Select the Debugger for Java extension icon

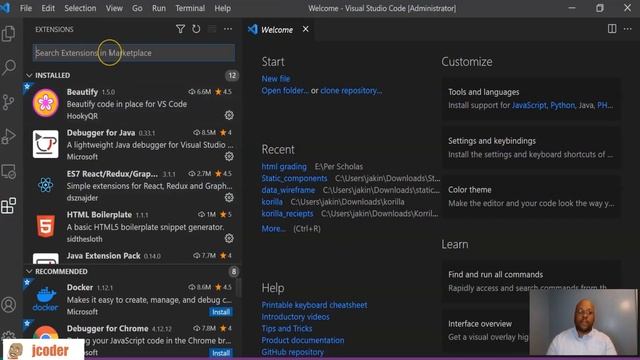[x=45, y=144]
